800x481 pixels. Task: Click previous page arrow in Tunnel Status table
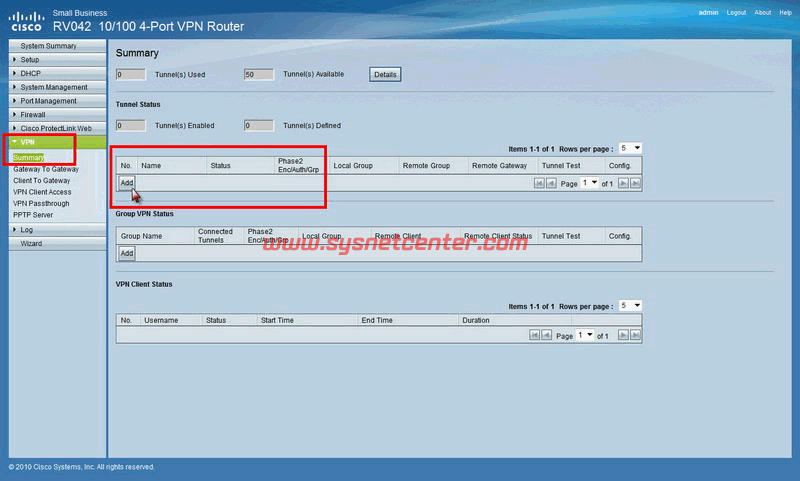click(x=551, y=183)
